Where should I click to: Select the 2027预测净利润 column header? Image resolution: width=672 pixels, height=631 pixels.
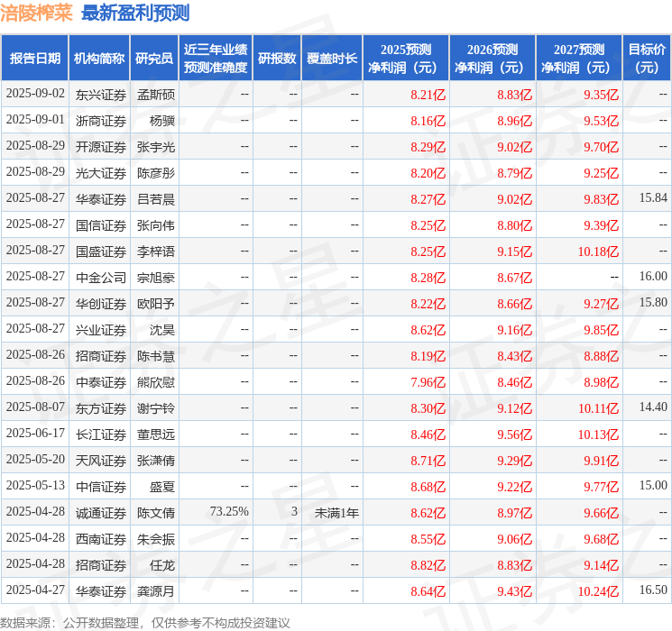tap(579, 59)
